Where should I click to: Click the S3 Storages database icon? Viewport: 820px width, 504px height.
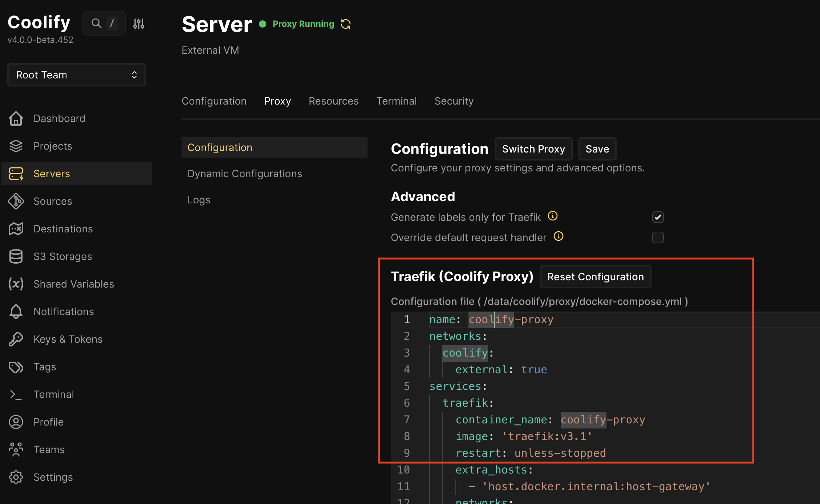(x=16, y=256)
